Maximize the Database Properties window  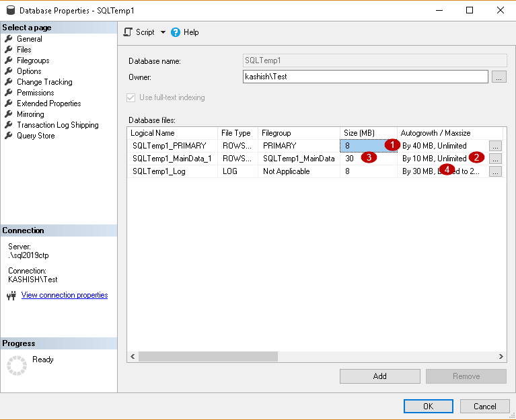point(470,10)
